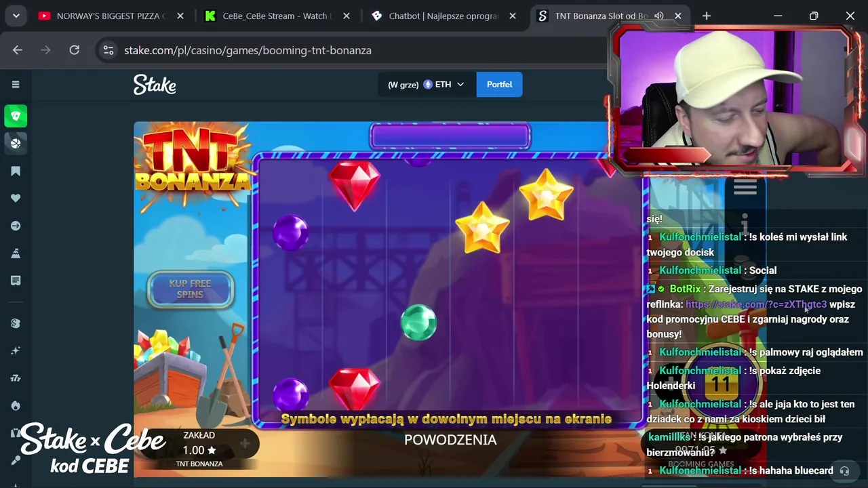Click the ZAKŁAD 1.00 bet display

coord(199,444)
